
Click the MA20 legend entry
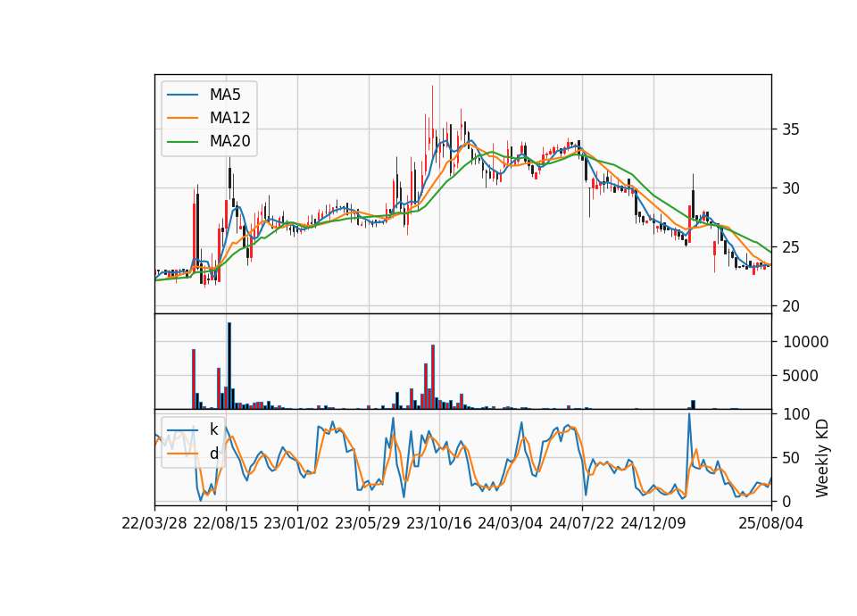(x=208, y=141)
